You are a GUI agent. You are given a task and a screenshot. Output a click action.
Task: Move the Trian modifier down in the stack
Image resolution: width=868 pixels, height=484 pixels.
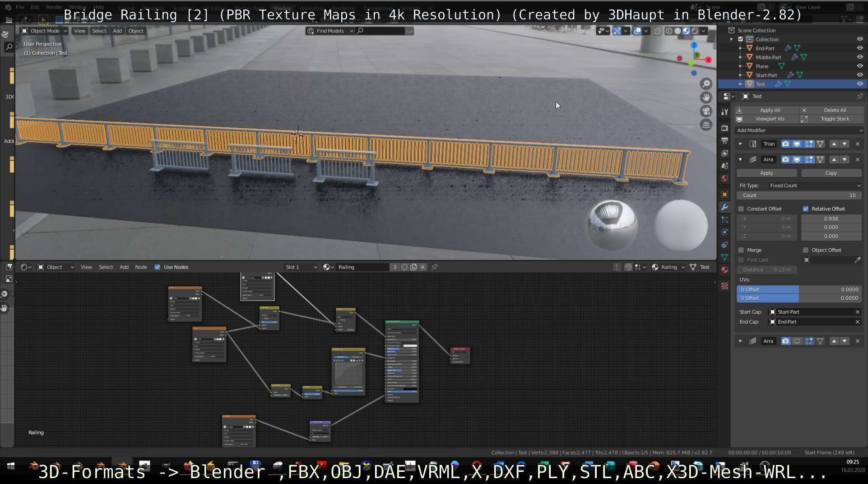click(x=845, y=144)
